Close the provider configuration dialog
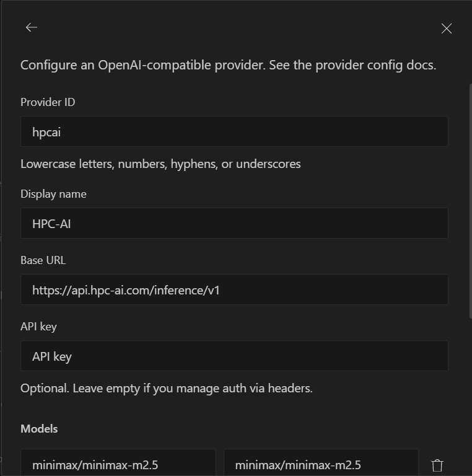This screenshot has width=472, height=476. coord(446,29)
